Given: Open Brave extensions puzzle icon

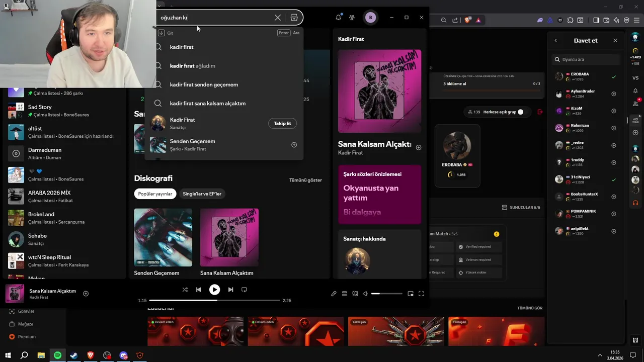Looking at the screenshot, I should coord(570,20).
